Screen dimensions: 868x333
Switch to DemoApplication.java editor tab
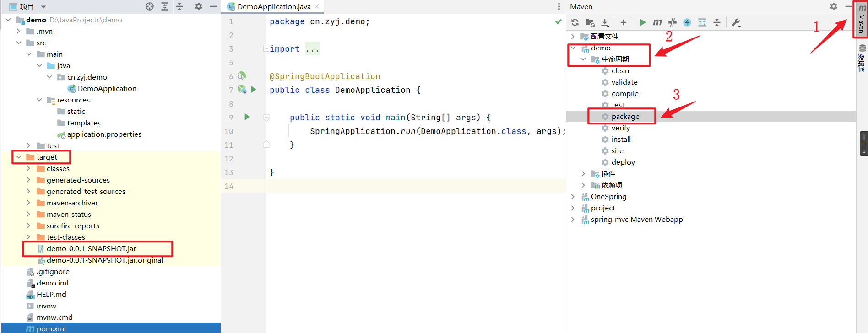coord(273,6)
